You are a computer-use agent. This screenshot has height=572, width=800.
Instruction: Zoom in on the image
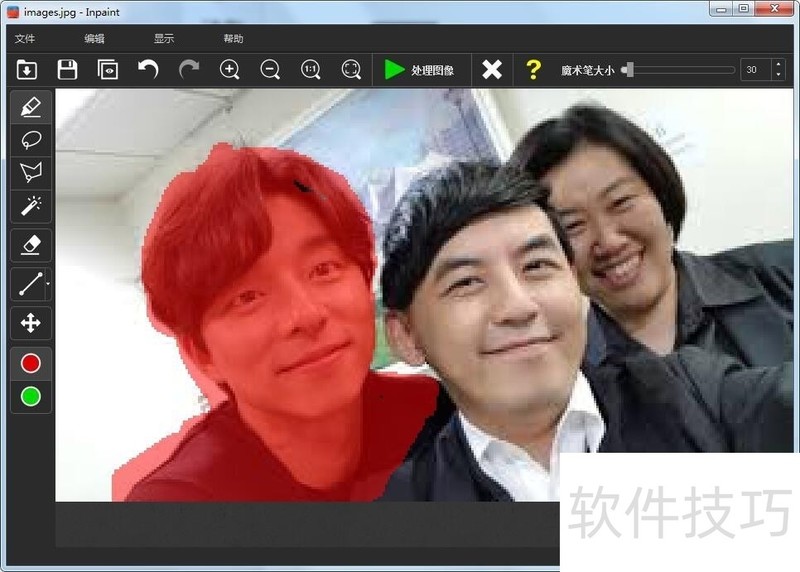tap(230, 69)
